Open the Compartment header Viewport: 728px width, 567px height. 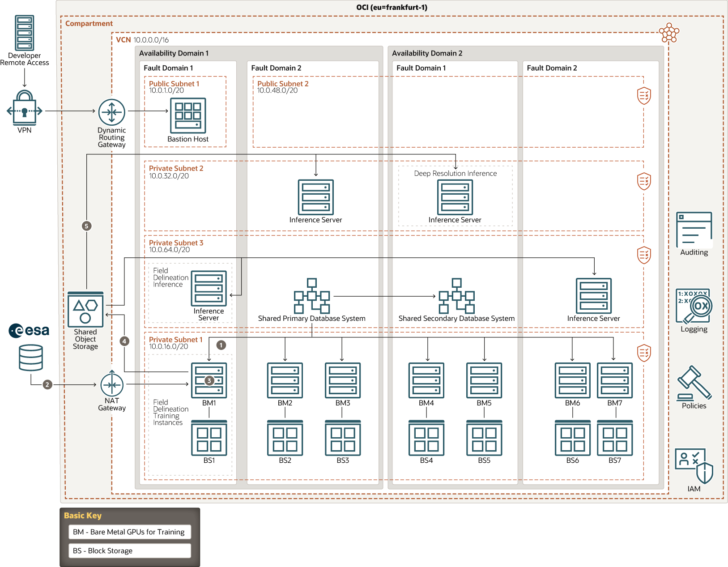click(89, 23)
